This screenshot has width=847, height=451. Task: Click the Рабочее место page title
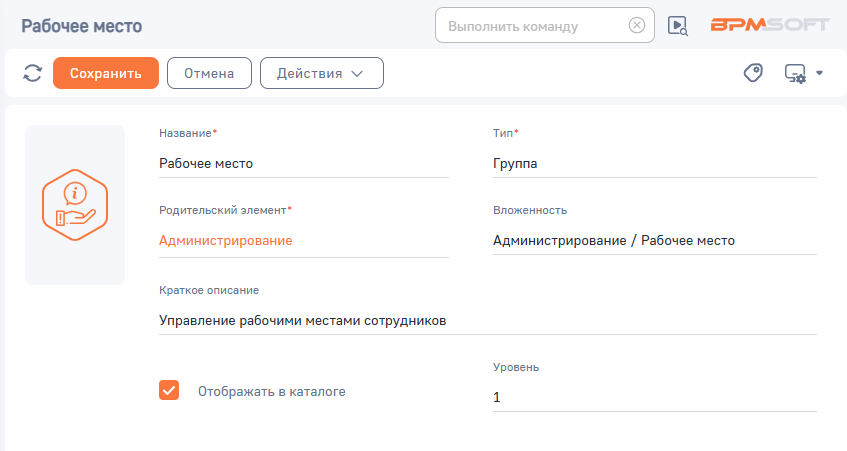(82, 26)
